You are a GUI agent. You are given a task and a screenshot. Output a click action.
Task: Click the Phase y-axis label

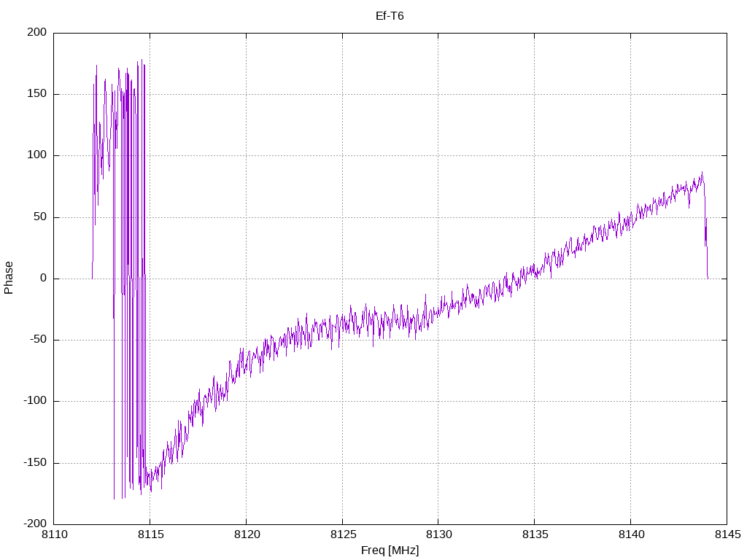click(x=9, y=278)
